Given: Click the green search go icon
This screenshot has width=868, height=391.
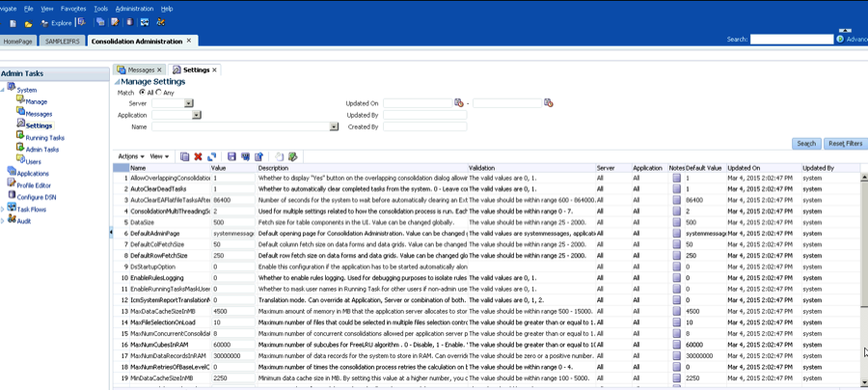Looking at the screenshot, I should pos(839,40).
